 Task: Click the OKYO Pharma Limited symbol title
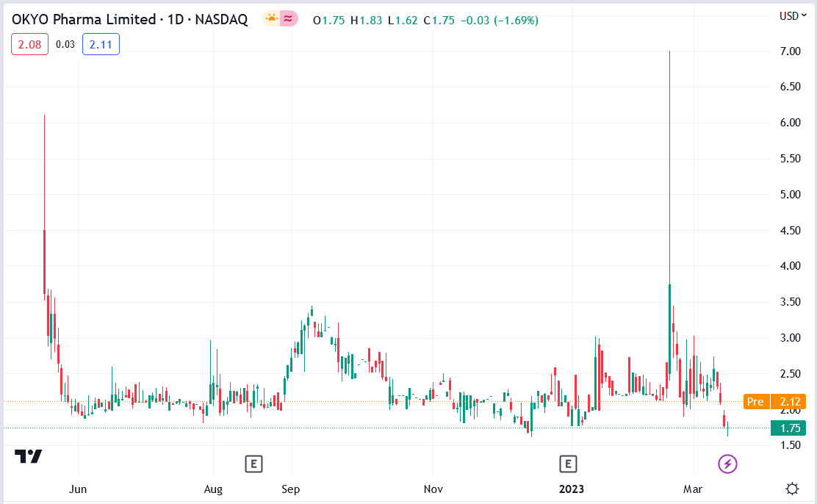click(83, 19)
